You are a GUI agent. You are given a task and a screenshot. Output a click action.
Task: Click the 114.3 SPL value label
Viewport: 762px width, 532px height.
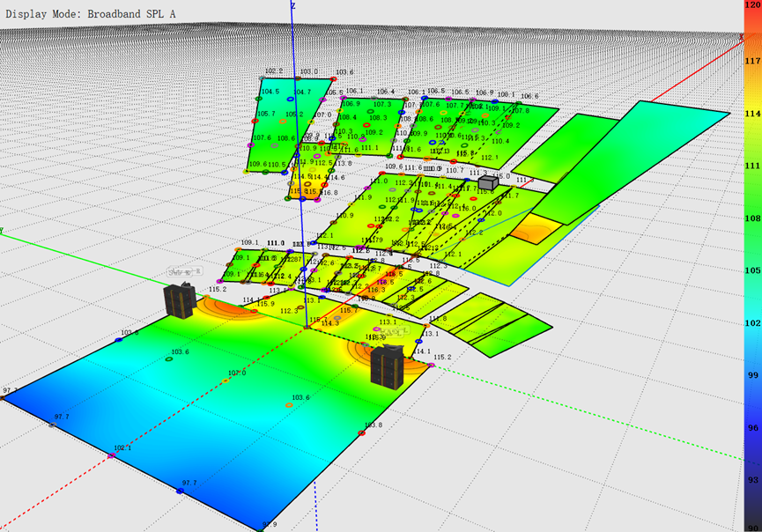330,323
